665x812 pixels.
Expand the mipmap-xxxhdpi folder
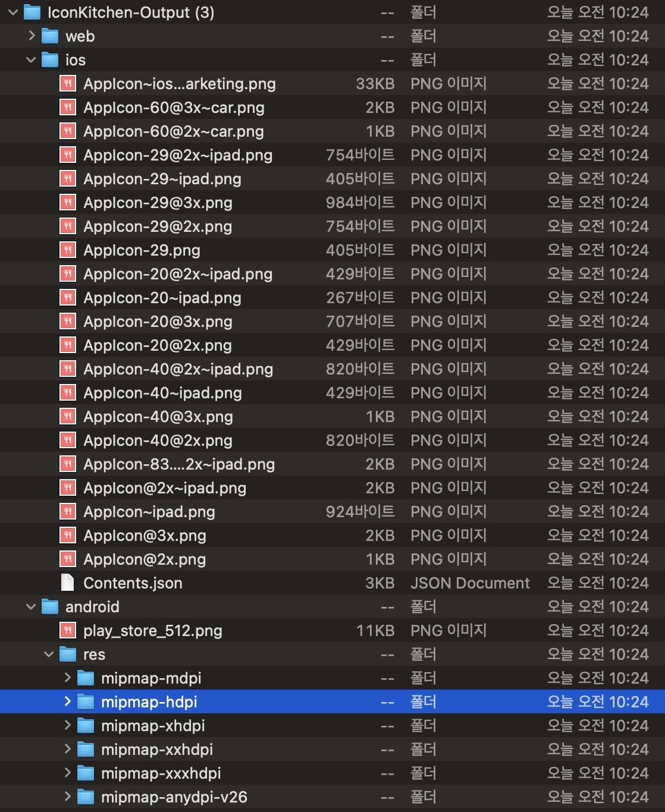click(x=67, y=773)
